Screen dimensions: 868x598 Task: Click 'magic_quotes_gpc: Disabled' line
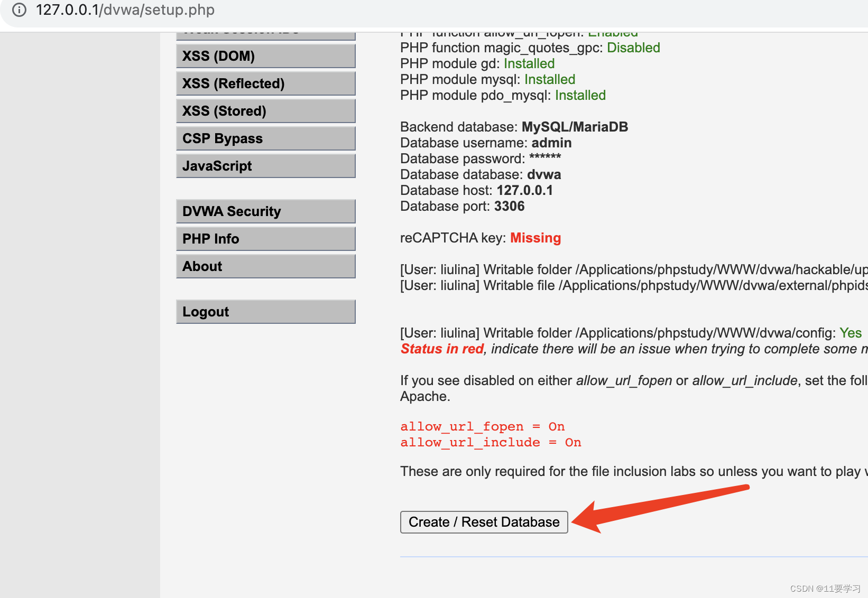pyautogui.click(x=530, y=48)
